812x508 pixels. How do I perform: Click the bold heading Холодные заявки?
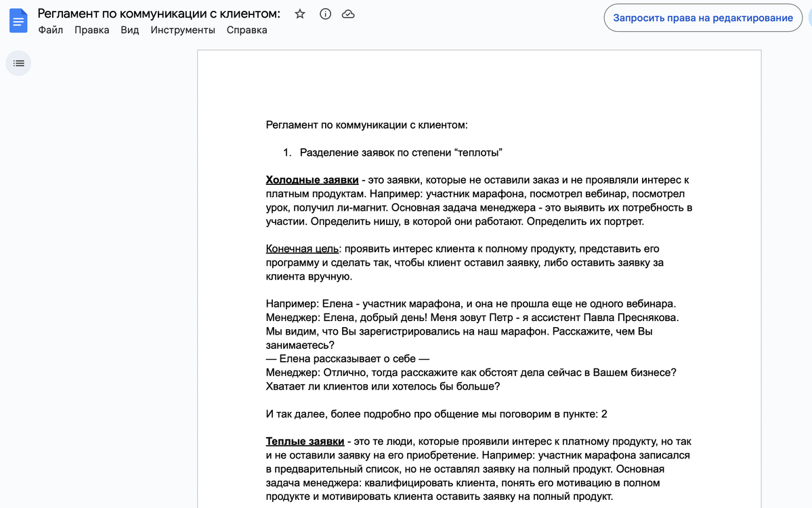click(x=312, y=180)
